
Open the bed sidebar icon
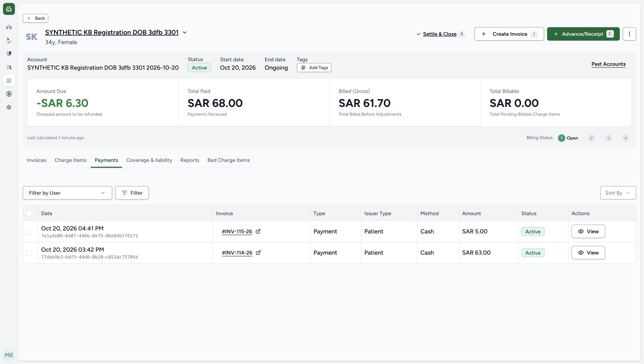[9, 80]
